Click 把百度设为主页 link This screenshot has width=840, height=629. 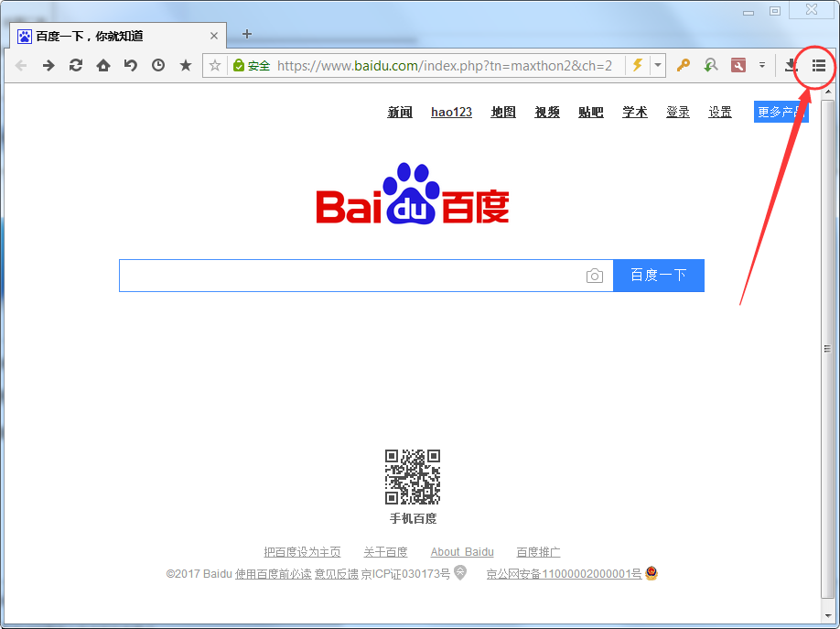[x=302, y=552]
